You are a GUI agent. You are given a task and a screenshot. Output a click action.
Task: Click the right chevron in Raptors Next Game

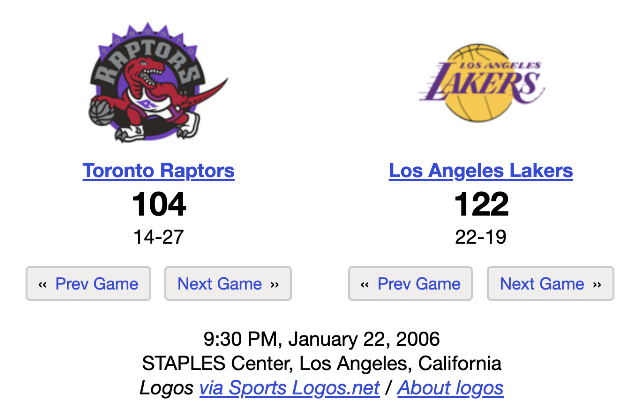274,284
